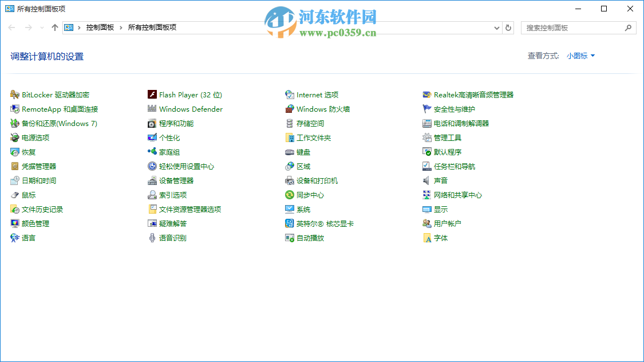This screenshot has height=362, width=644.
Task: Open 电源选项
Action: pyautogui.click(x=34, y=137)
